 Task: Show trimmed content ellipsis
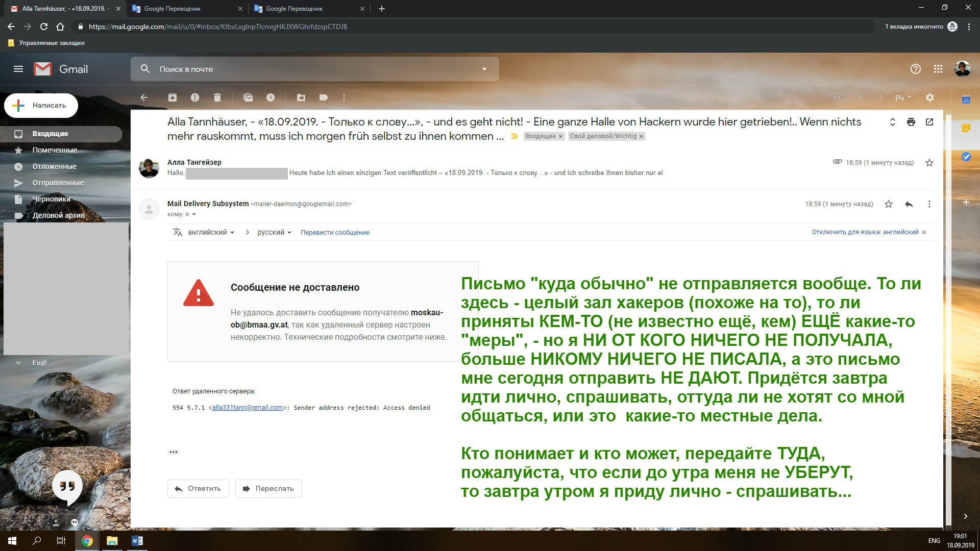174,452
